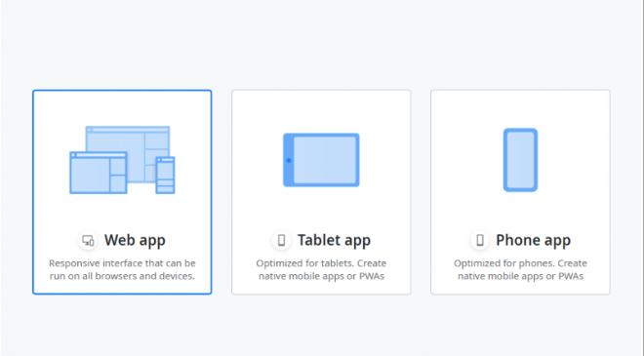Click the small tablet icon beside Tablet app
This screenshot has width=644, height=356.
[281, 240]
